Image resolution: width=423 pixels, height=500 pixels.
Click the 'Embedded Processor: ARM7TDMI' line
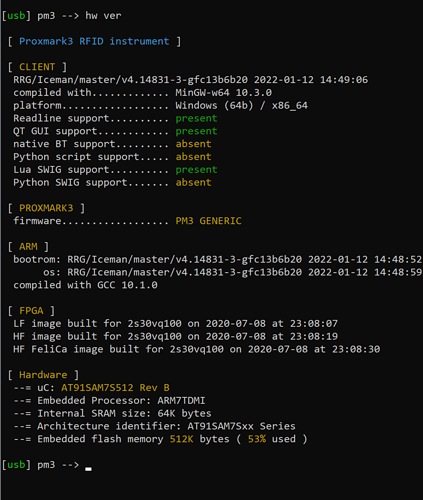tap(109, 400)
